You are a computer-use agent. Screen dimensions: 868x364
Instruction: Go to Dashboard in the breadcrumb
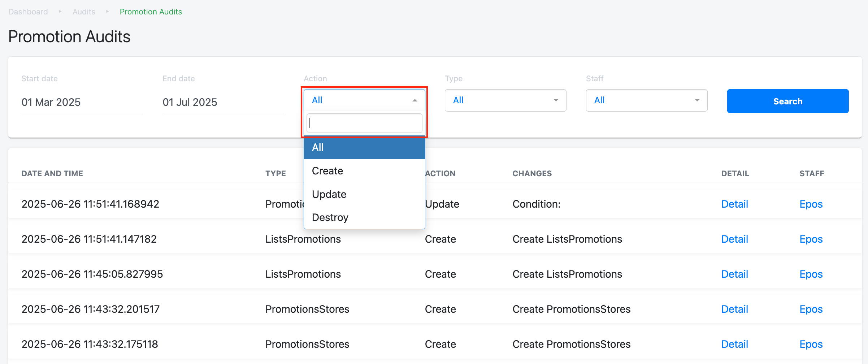28,12
